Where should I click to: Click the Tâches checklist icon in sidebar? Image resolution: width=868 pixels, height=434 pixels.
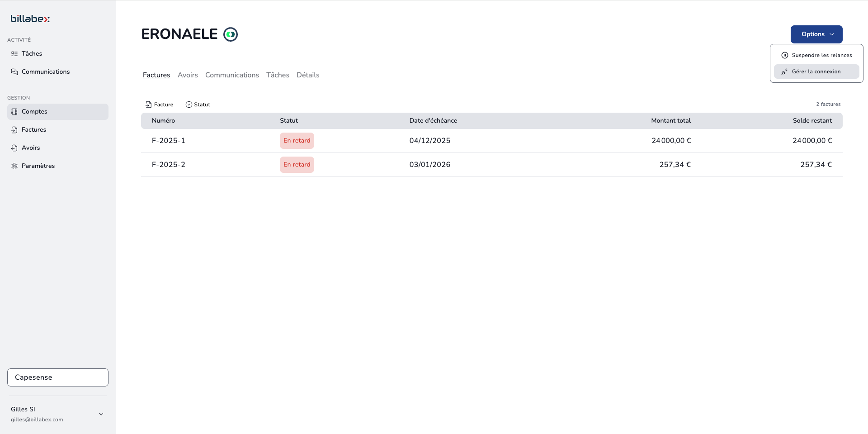click(x=14, y=53)
